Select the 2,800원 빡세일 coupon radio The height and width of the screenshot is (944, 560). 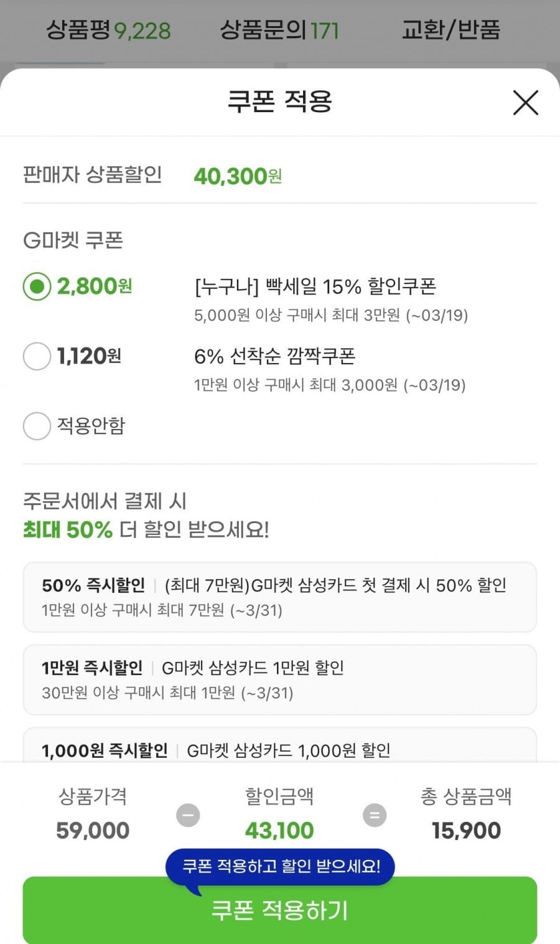click(x=37, y=286)
